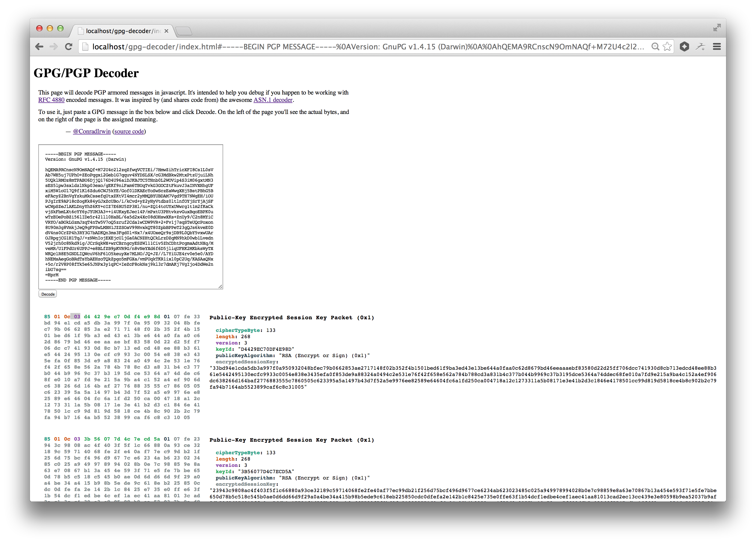
Task: Navigate back with the browser back arrow
Action: [x=39, y=47]
